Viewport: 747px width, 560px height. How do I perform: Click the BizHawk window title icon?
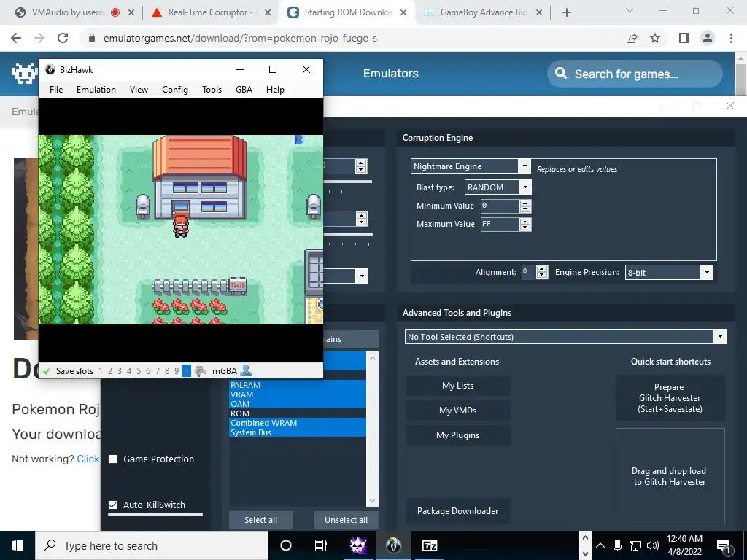click(x=50, y=69)
